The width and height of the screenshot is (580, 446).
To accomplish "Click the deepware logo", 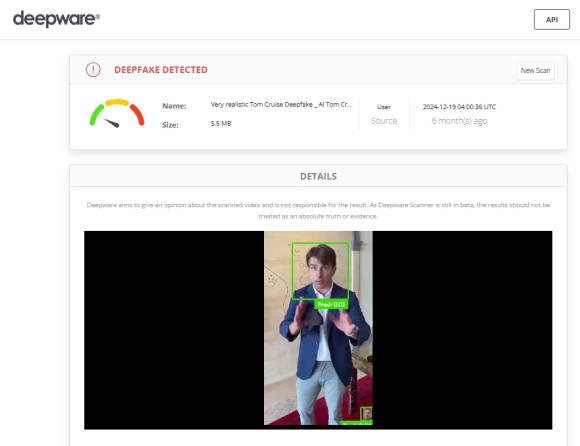I will point(56,18).
